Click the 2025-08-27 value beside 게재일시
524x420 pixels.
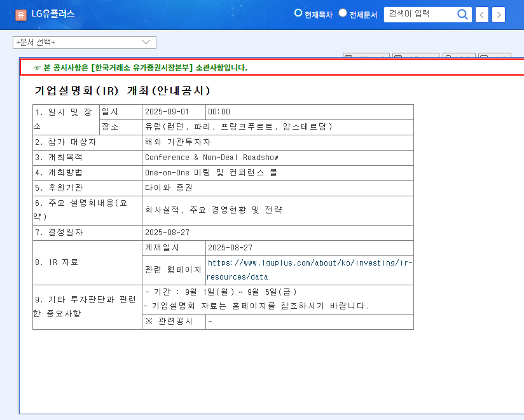(310, 248)
